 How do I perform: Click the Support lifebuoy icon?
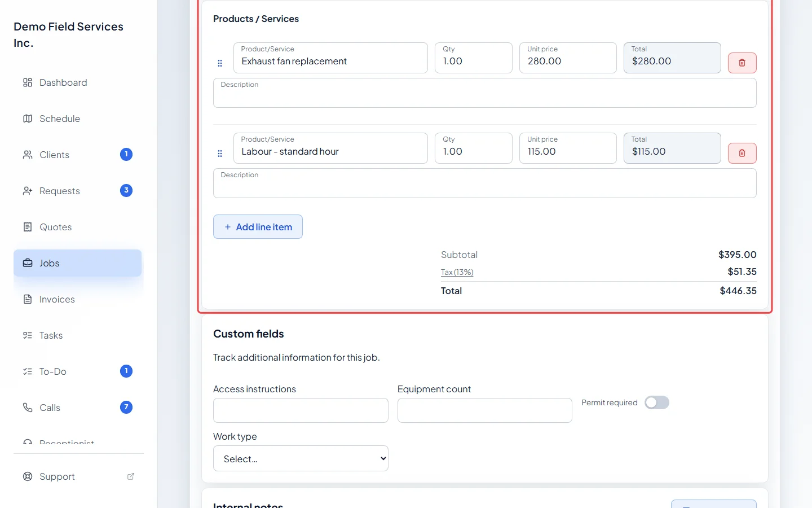[x=28, y=476]
